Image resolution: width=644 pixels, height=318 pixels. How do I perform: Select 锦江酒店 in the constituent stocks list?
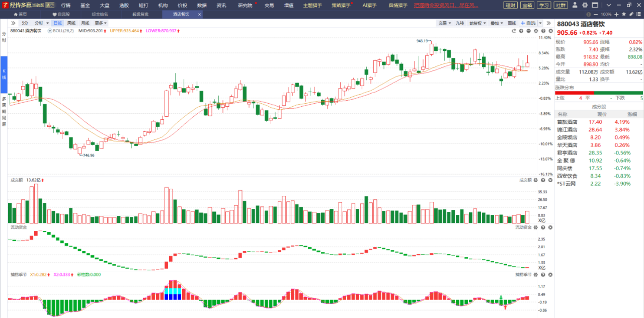point(567,130)
